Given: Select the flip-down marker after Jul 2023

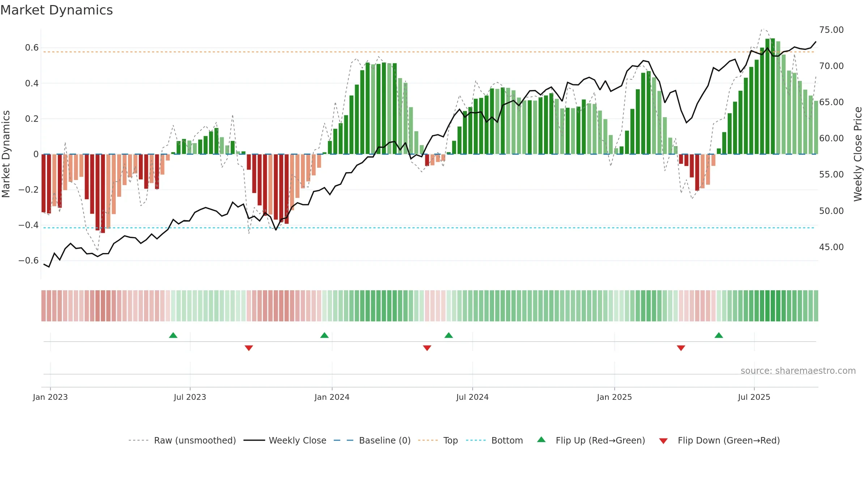Looking at the screenshot, I should click(x=249, y=348).
